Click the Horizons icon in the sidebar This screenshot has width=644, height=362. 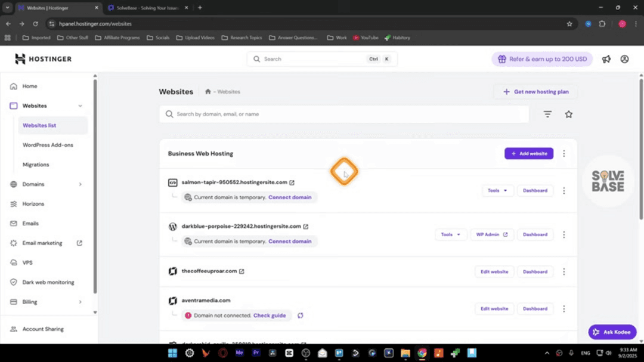13,203
